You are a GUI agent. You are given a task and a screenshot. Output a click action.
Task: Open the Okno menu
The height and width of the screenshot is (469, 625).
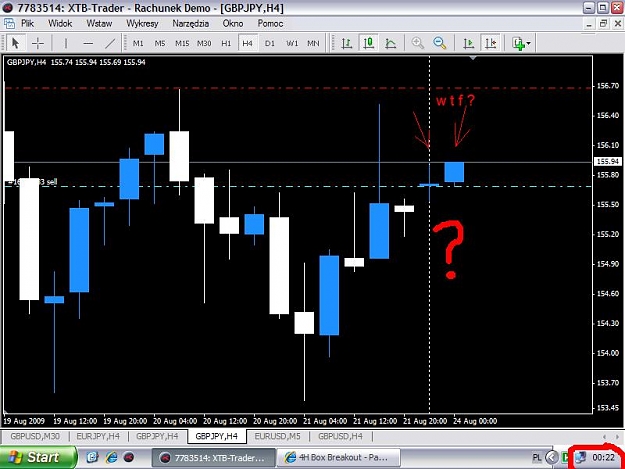[233, 24]
